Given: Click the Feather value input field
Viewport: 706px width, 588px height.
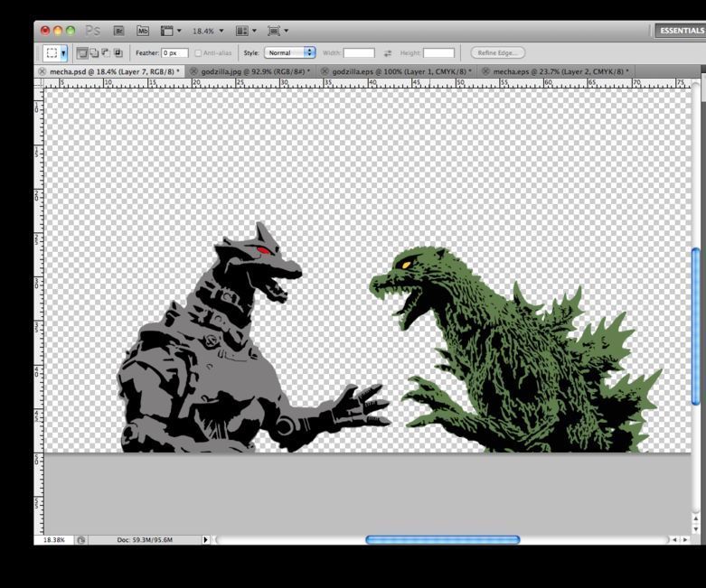Looking at the screenshot, I should tap(174, 53).
